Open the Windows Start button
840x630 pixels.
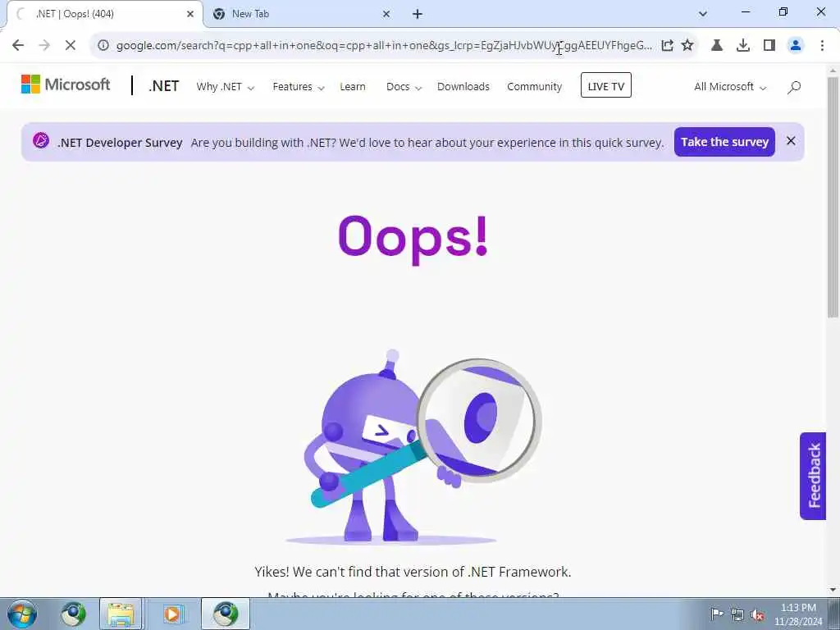click(22, 614)
